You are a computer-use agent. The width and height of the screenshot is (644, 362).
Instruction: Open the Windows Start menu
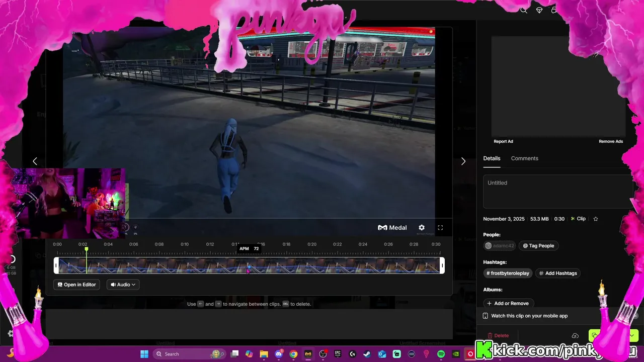tap(144, 354)
